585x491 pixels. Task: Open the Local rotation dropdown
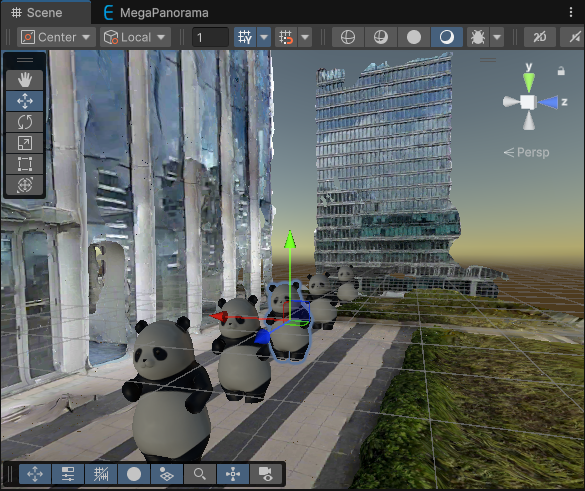[135, 37]
